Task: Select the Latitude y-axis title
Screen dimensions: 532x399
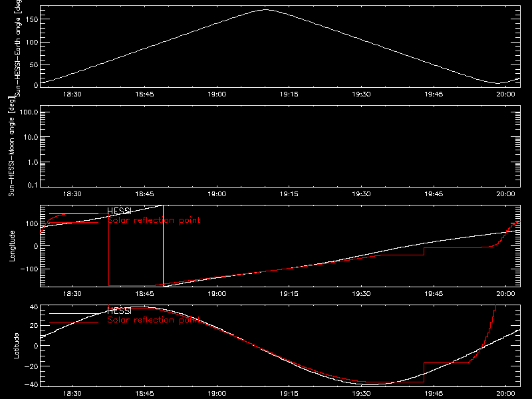Action: click(16, 346)
